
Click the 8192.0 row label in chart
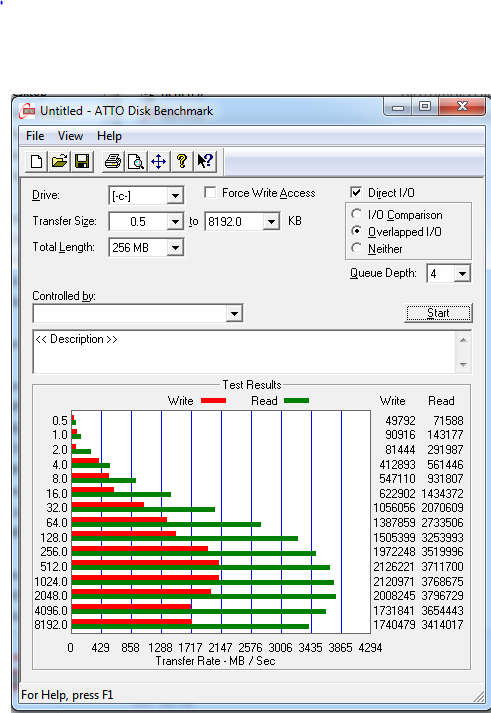coord(51,625)
